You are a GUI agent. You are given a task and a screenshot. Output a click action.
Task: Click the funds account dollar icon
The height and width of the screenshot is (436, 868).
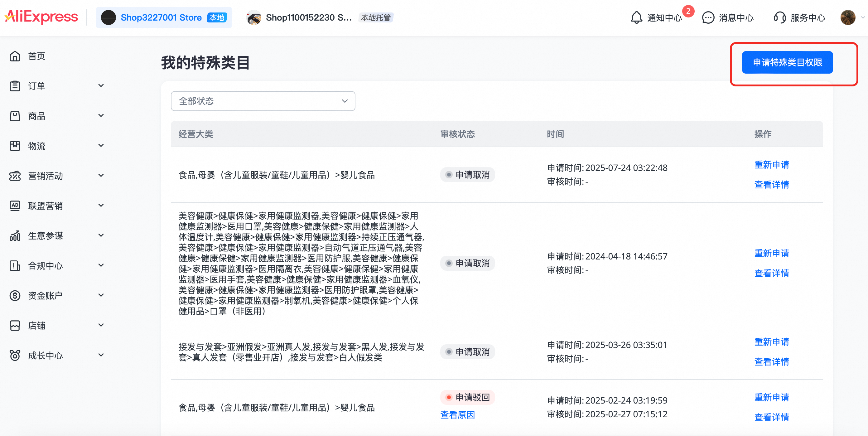click(x=15, y=296)
